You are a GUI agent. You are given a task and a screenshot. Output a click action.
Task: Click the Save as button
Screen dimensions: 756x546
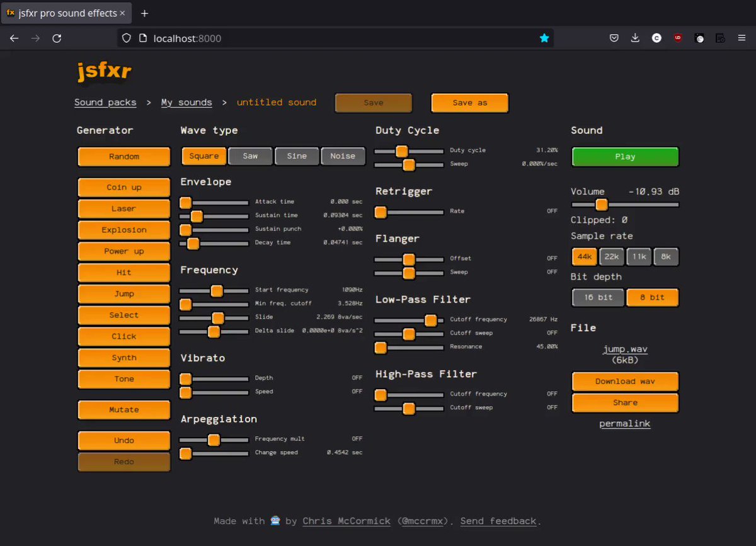pos(469,103)
